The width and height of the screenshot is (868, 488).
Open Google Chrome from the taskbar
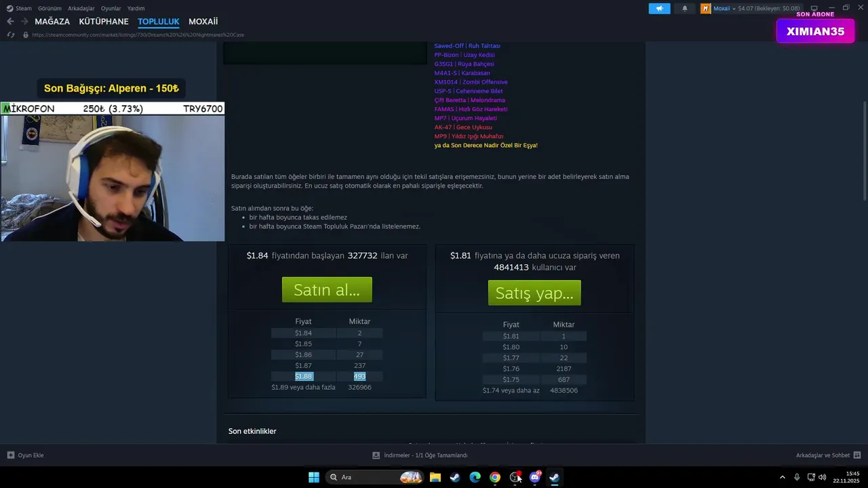point(495,477)
